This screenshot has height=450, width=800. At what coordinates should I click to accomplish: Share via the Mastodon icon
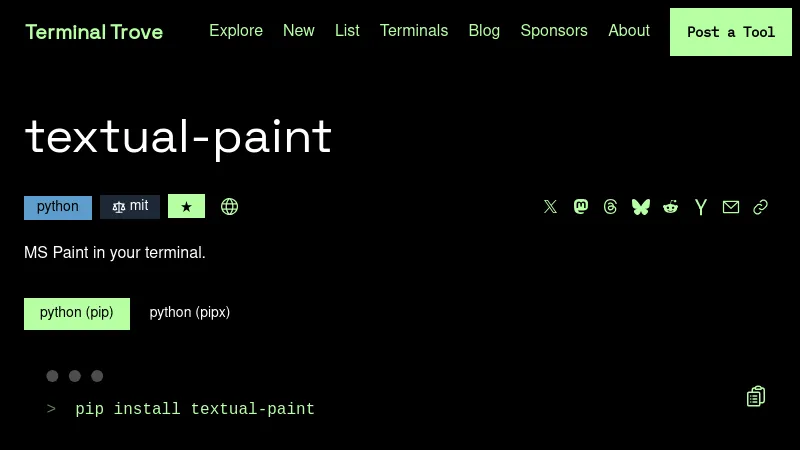coord(581,207)
